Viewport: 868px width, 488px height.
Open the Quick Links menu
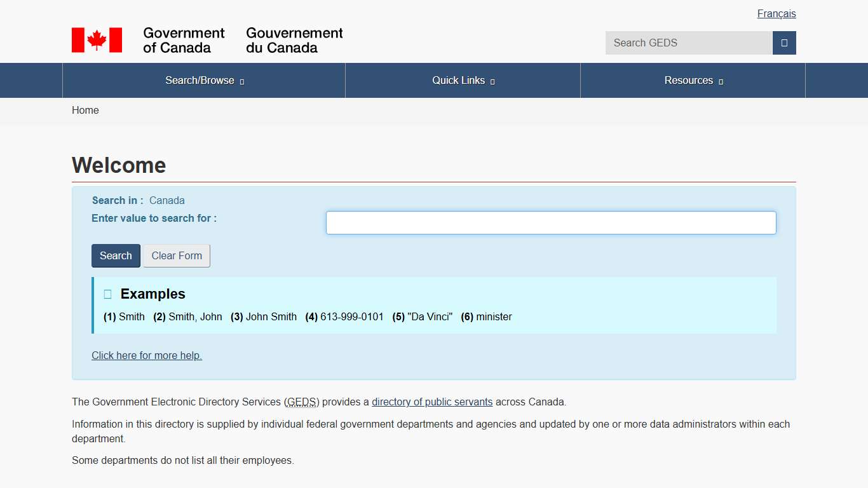458,81
